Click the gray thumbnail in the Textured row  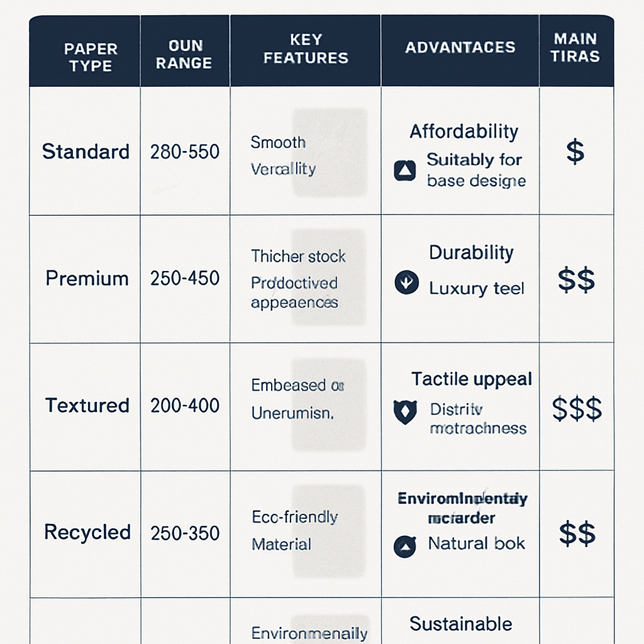(x=330, y=405)
